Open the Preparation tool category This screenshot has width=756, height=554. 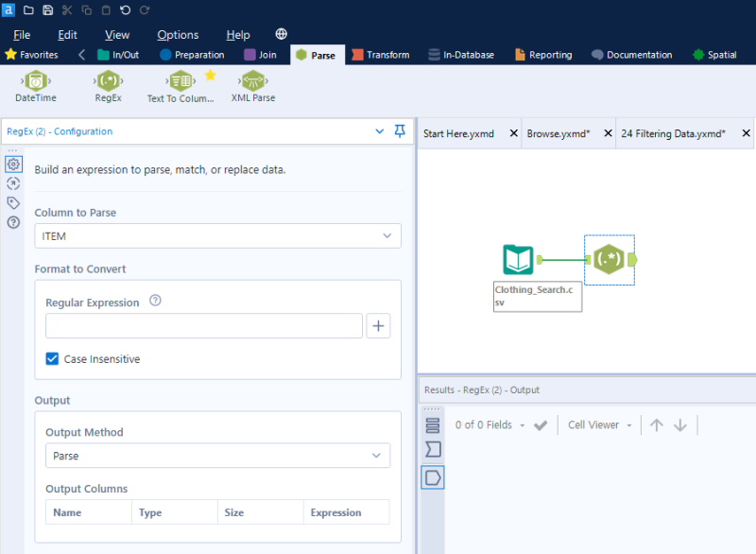193,55
